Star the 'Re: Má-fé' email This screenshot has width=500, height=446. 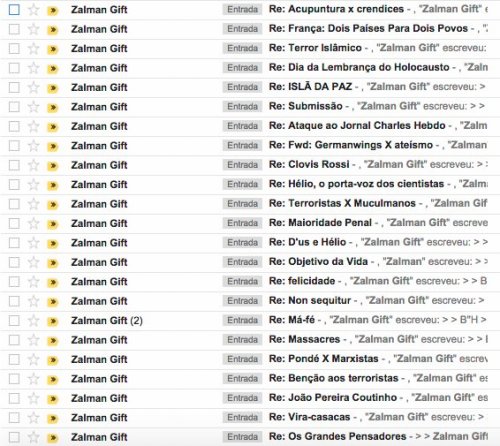(x=33, y=320)
